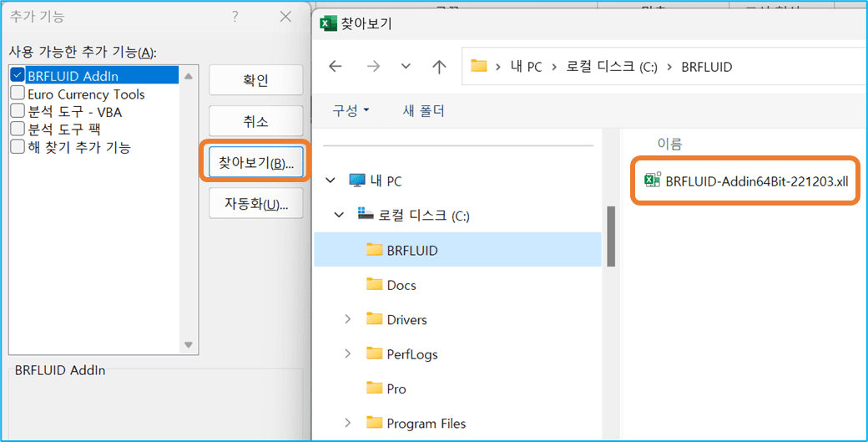Click the add-in list scroll down arrow
The height and width of the screenshot is (442, 868).
pyautogui.click(x=189, y=344)
